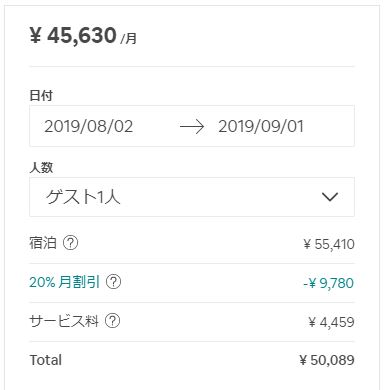Click the ¥ 45,630 monthly price heading
Screen dimensions: 388x390
coord(73,35)
